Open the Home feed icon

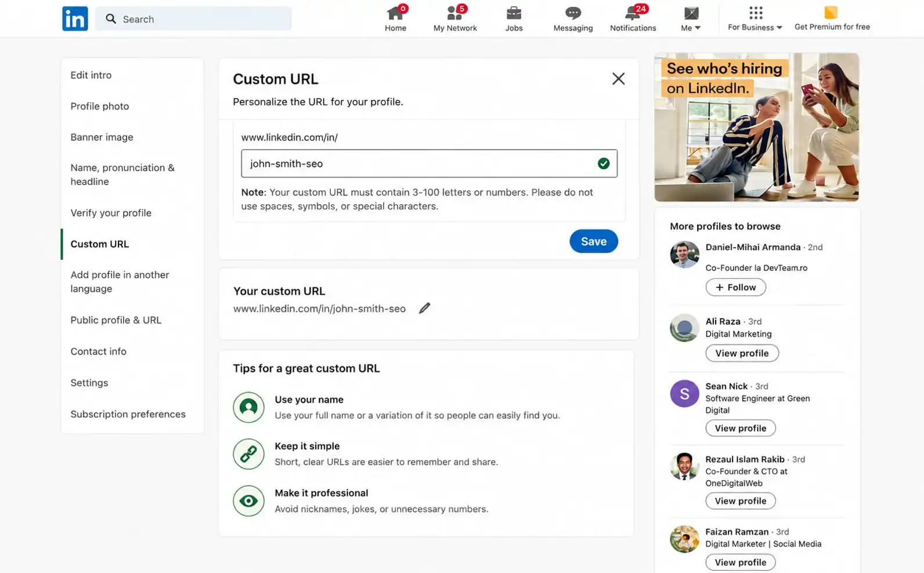click(x=395, y=13)
